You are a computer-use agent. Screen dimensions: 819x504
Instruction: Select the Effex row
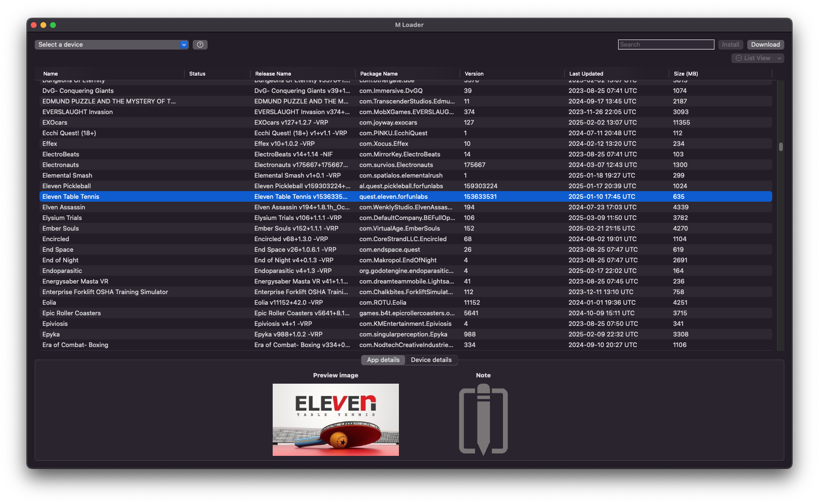[x=406, y=144]
